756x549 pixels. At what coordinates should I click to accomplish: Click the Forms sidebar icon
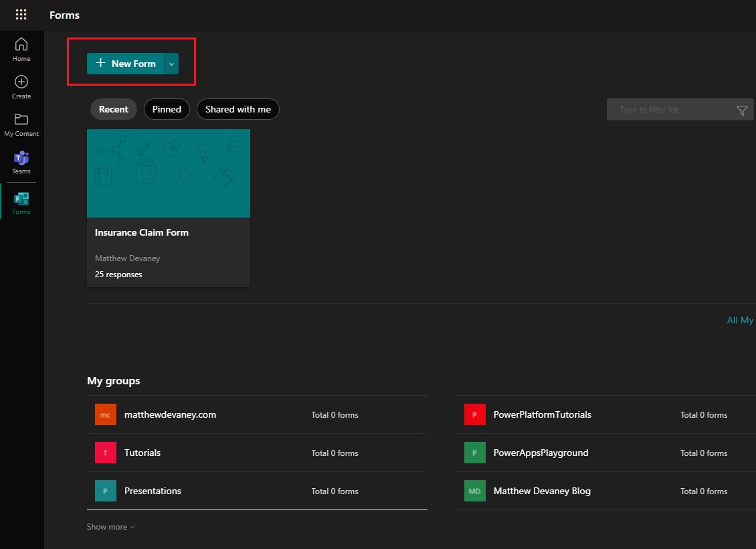pyautogui.click(x=21, y=200)
